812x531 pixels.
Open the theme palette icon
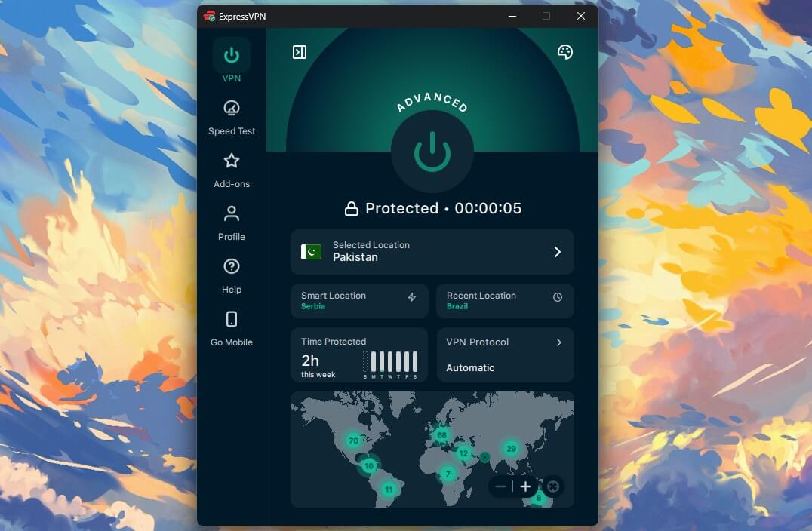[x=565, y=52]
